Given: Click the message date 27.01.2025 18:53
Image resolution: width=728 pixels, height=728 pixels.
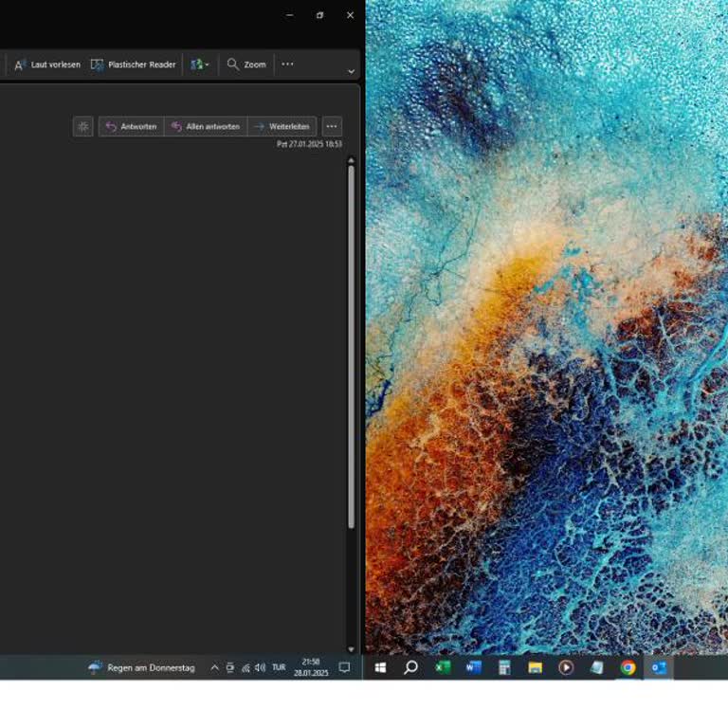Looking at the screenshot, I should tap(310, 144).
